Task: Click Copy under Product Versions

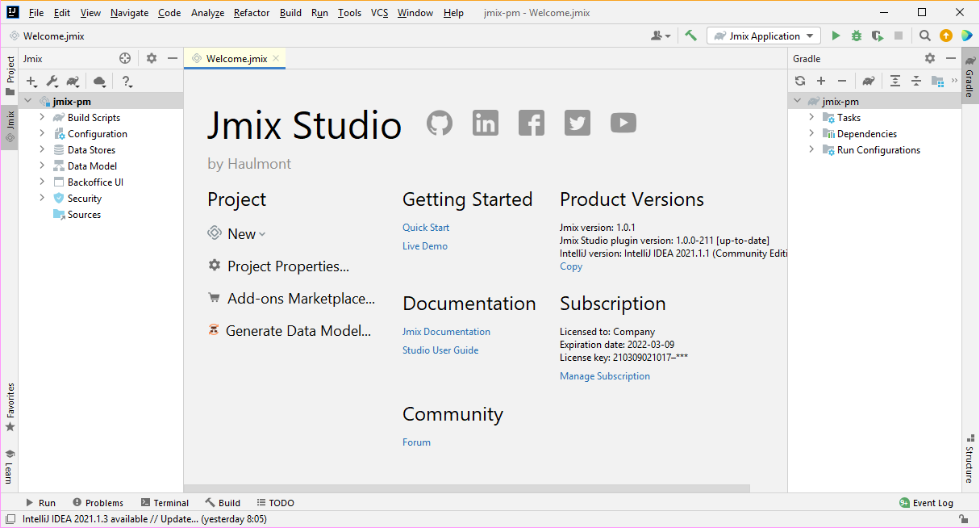Action: (x=571, y=266)
